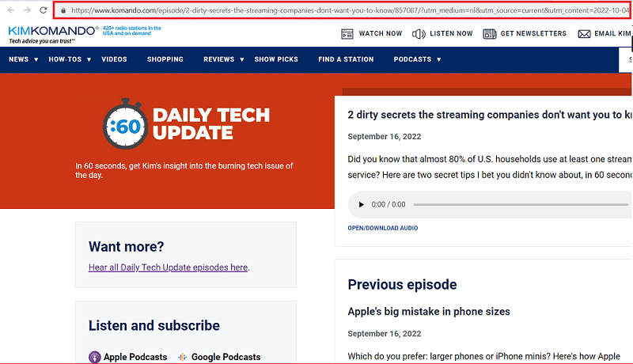Click the Get Newsletters newspaper icon
The height and width of the screenshot is (364, 633).
pyautogui.click(x=489, y=34)
